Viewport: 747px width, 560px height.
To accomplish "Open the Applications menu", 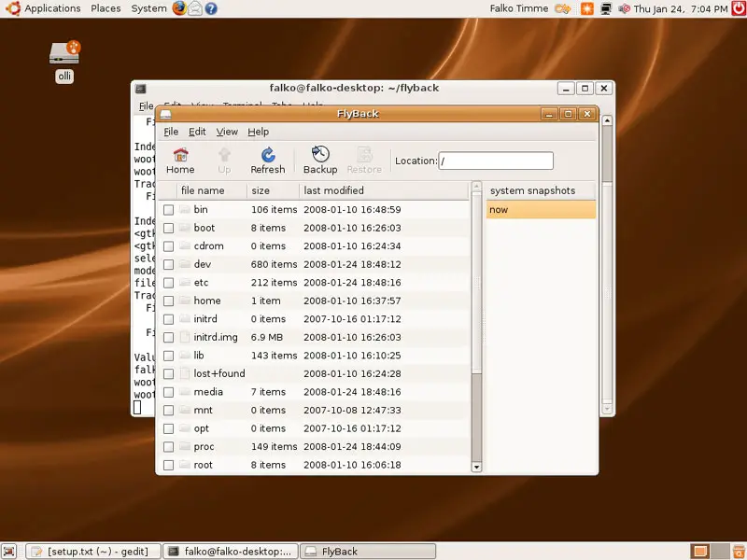I will (52, 8).
